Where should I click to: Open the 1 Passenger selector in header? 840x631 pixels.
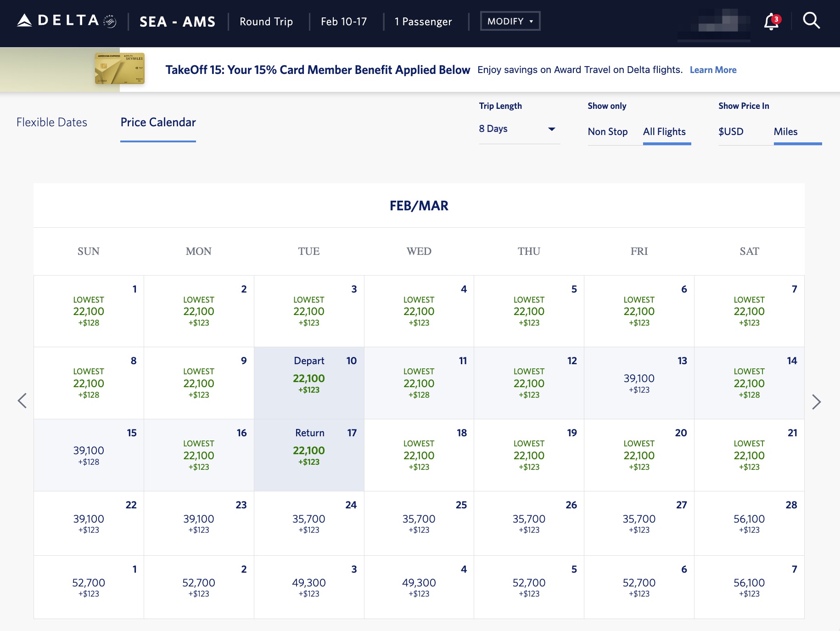(x=423, y=22)
